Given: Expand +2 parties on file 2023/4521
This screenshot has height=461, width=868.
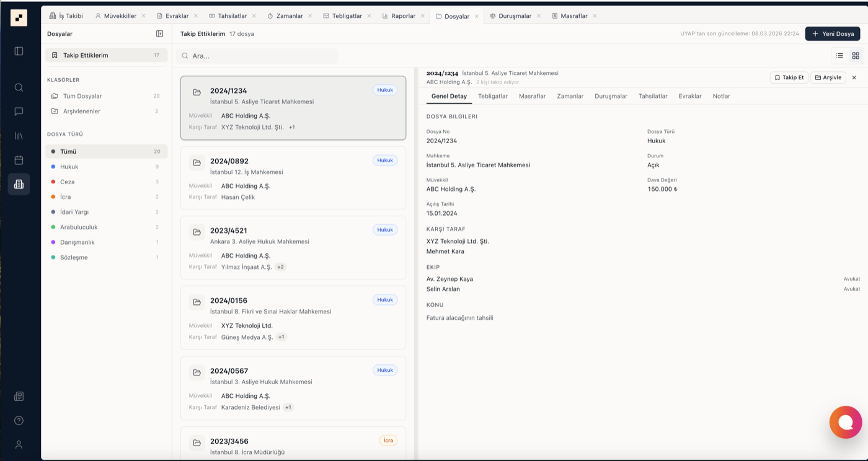Looking at the screenshot, I should coord(280,267).
